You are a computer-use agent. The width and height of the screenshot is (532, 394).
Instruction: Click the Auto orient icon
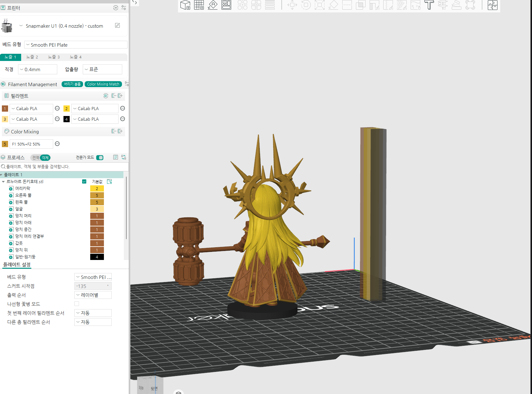tap(212, 5)
